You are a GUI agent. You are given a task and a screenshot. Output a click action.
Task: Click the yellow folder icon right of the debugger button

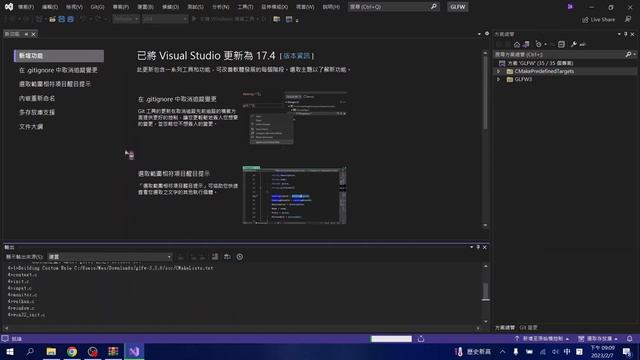tap(277, 19)
